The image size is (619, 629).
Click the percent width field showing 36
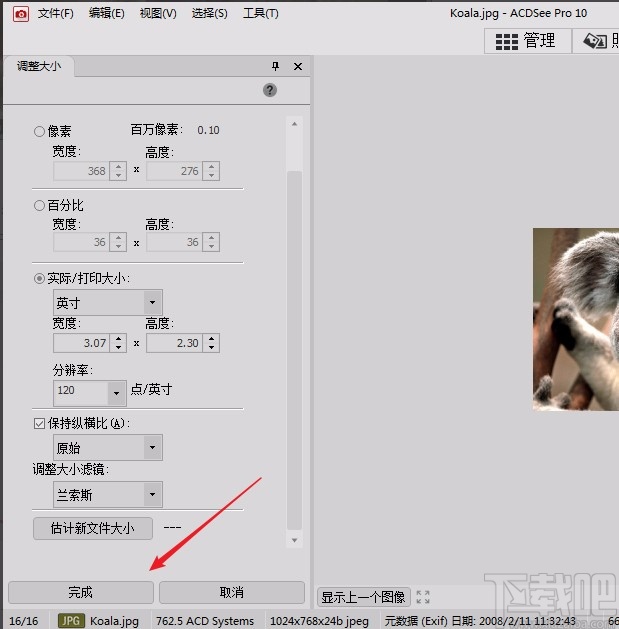pos(81,242)
